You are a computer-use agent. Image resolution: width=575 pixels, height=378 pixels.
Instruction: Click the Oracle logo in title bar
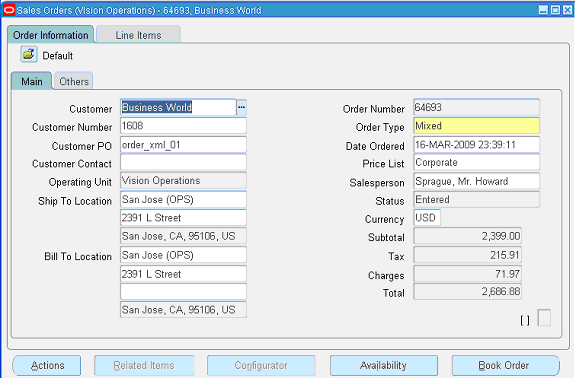point(9,10)
